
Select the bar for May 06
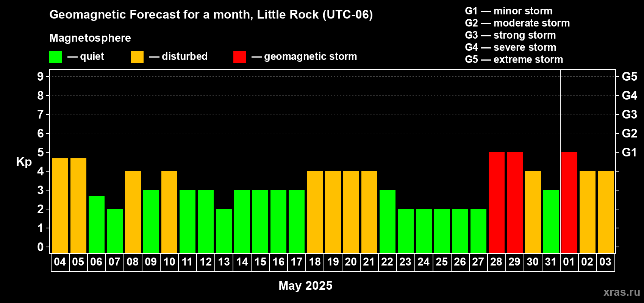(x=97, y=225)
